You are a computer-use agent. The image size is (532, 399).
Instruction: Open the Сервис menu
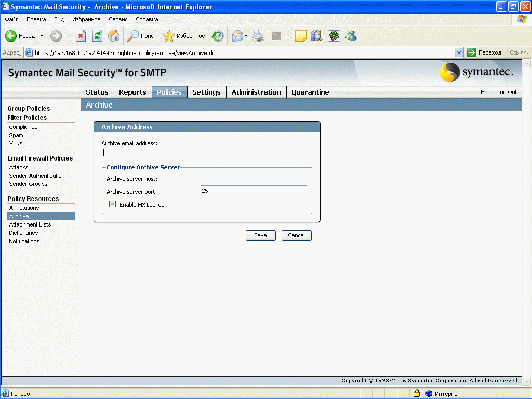[x=118, y=19]
